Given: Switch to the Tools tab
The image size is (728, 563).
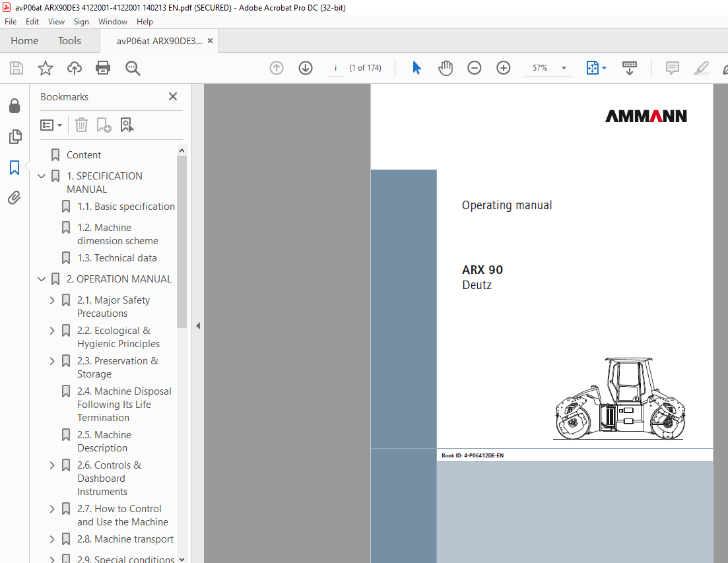Looking at the screenshot, I should pyautogui.click(x=70, y=41).
